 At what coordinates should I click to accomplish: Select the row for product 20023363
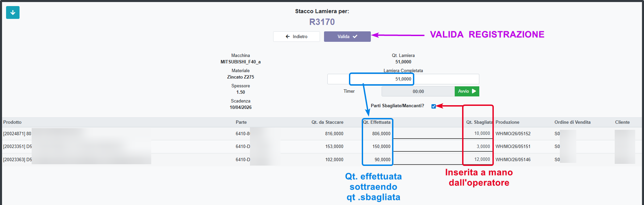coord(17,160)
